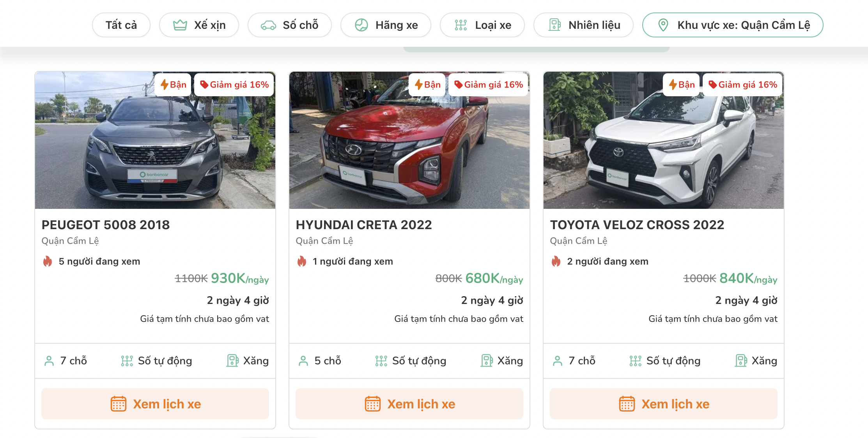Click the Bận badge on Toyota Veloz Cross
The width and height of the screenshot is (868, 438).
pos(682,85)
